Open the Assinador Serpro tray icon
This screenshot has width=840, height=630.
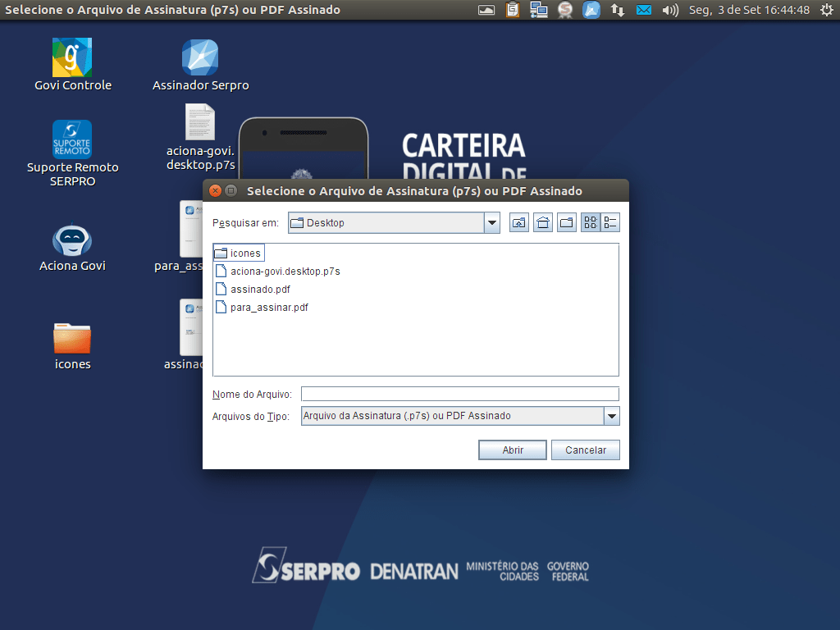point(591,10)
